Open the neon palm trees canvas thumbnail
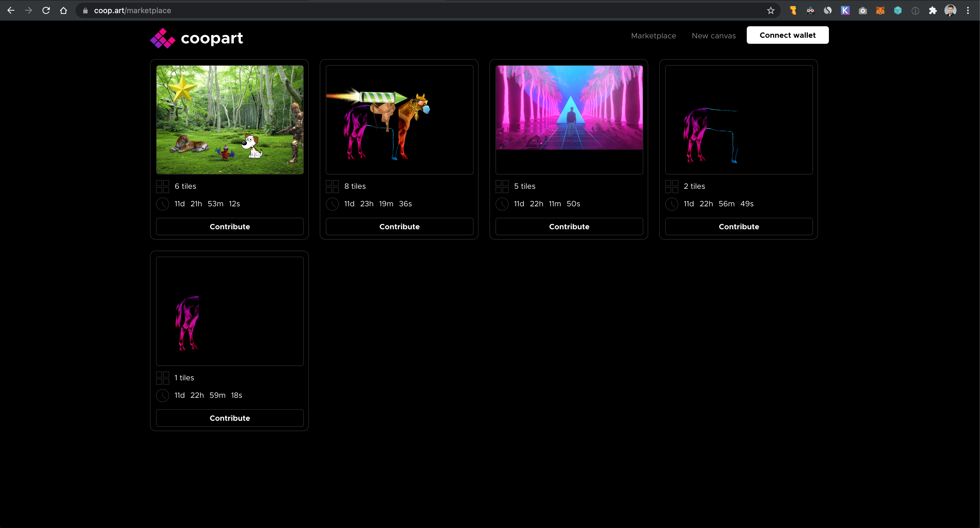 569,108
